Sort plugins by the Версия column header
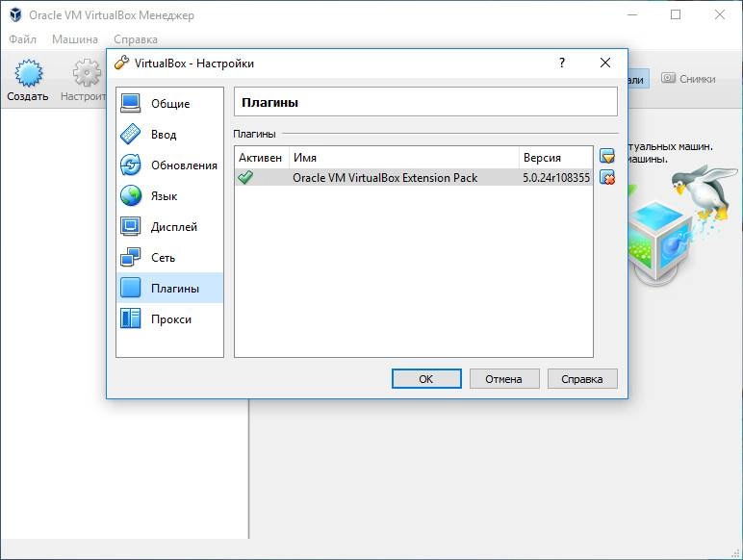This screenshot has width=743, height=560. (x=556, y=157)
